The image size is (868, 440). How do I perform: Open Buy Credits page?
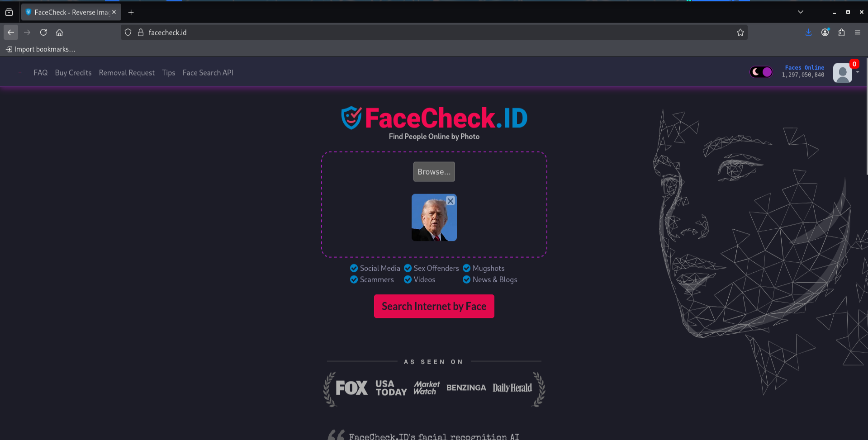pos(73,72)
